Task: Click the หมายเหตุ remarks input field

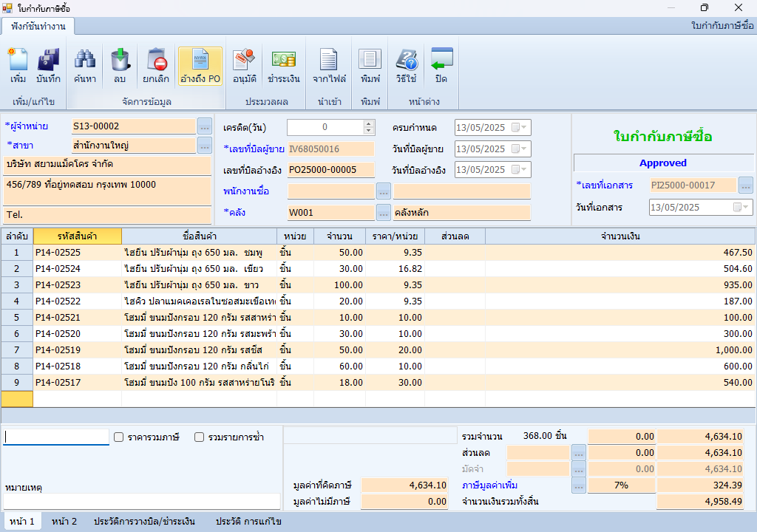Action: coord(142,501)
